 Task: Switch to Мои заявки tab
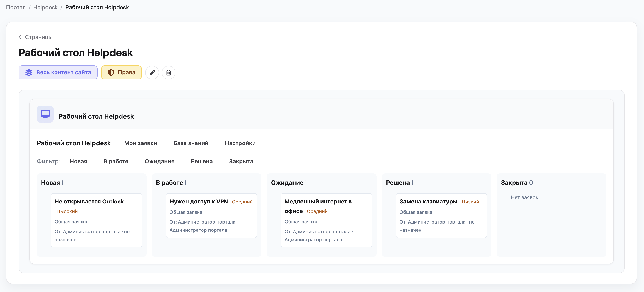(141, 143)
